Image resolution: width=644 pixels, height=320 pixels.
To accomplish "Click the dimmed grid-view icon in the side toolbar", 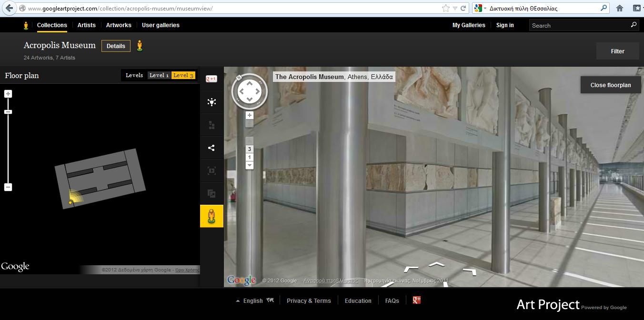I will click(x=211, y=125).
